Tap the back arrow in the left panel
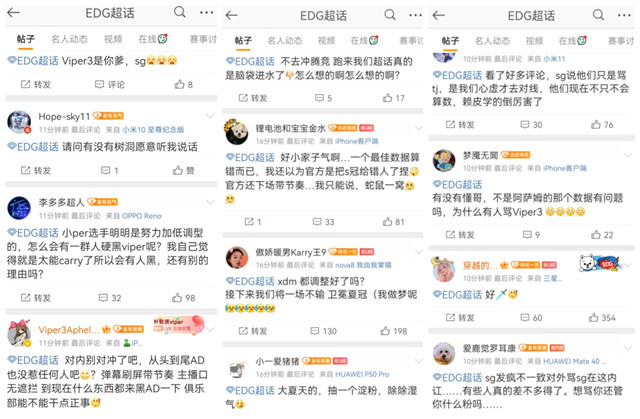This screenshot has height=419, width=640. click(x=13, y=13)
